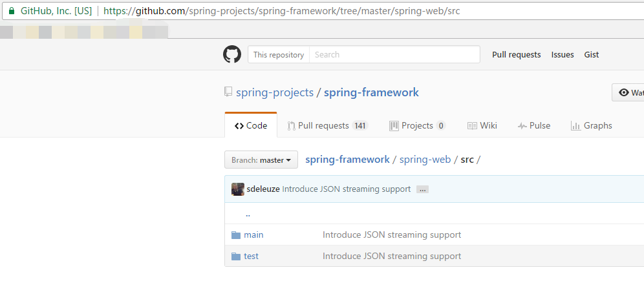
Task: Open the Pulse tab
Action: [x=534, y=125]
